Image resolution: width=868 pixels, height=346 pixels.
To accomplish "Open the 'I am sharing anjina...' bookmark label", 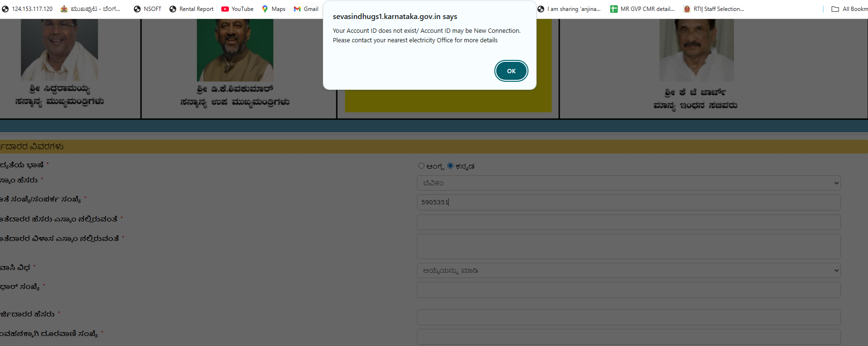I will click(x=574, y=9).
